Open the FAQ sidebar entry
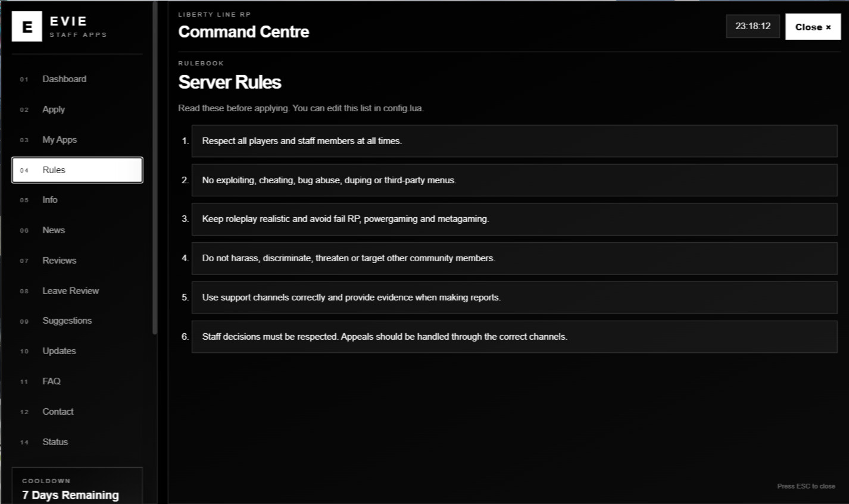The width and height of the screenshot is (849, 504). click(77, 381)
